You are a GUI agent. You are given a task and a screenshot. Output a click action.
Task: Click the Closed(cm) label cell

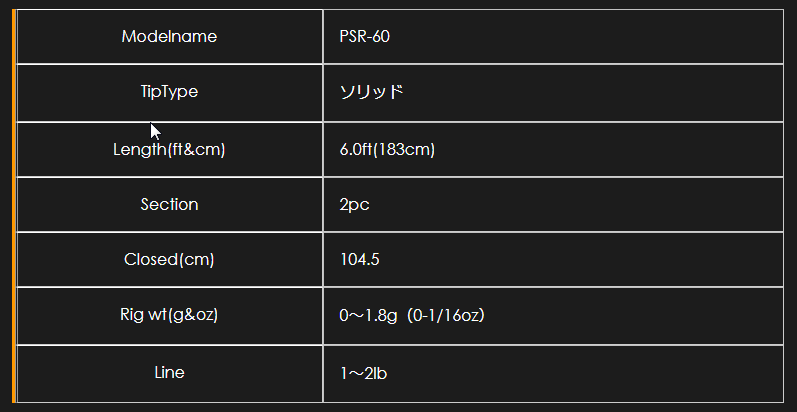click(x=169, y=260)
